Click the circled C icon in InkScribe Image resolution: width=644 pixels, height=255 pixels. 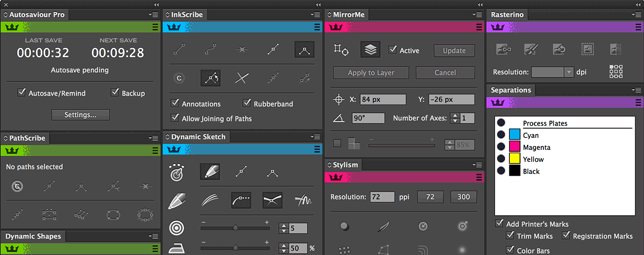click(179, 78)
